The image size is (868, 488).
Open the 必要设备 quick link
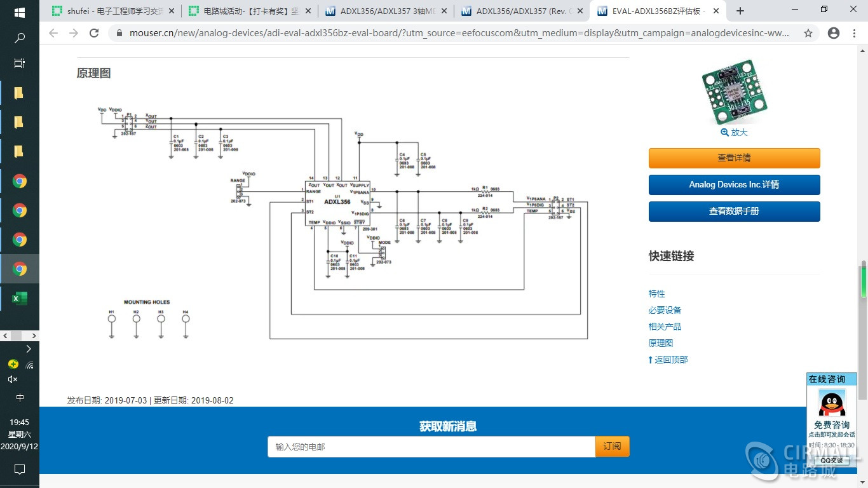pyautogui.click(x=665, y=310)
